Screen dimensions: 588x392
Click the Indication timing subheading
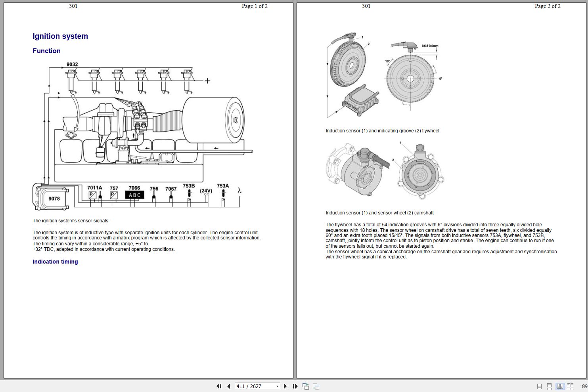(x=55, y=262)
